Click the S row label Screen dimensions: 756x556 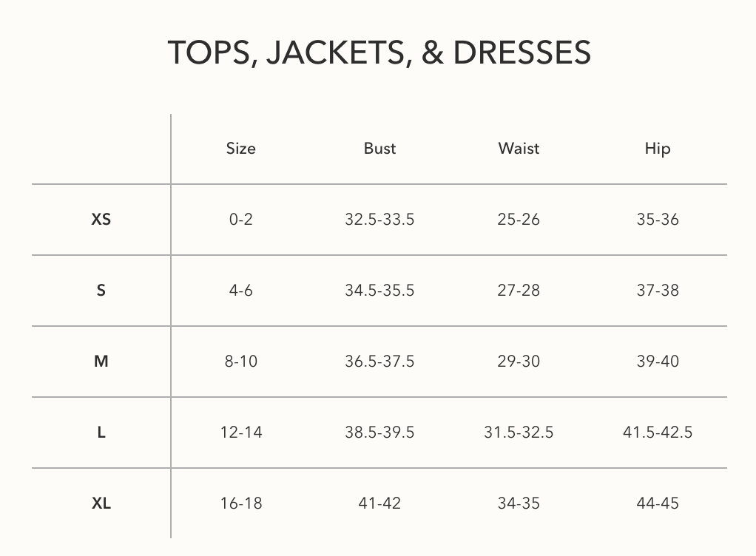(101, 290)
